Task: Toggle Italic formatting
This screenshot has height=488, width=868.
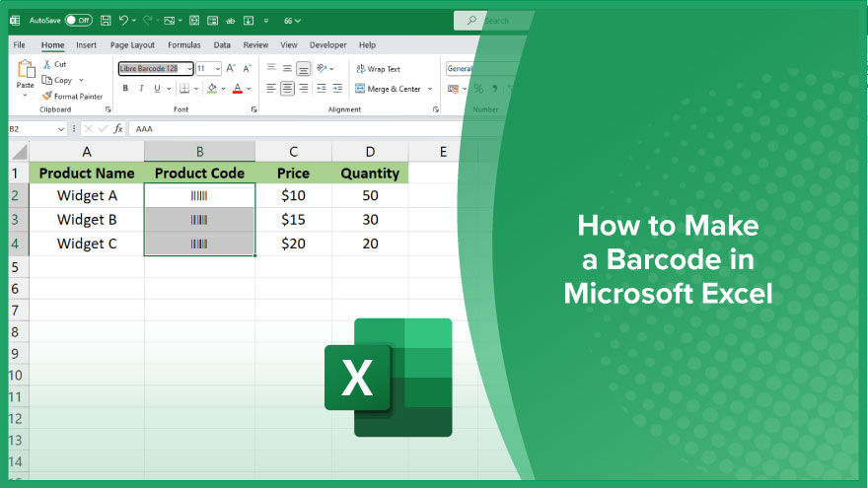Action: click(141, 89)
